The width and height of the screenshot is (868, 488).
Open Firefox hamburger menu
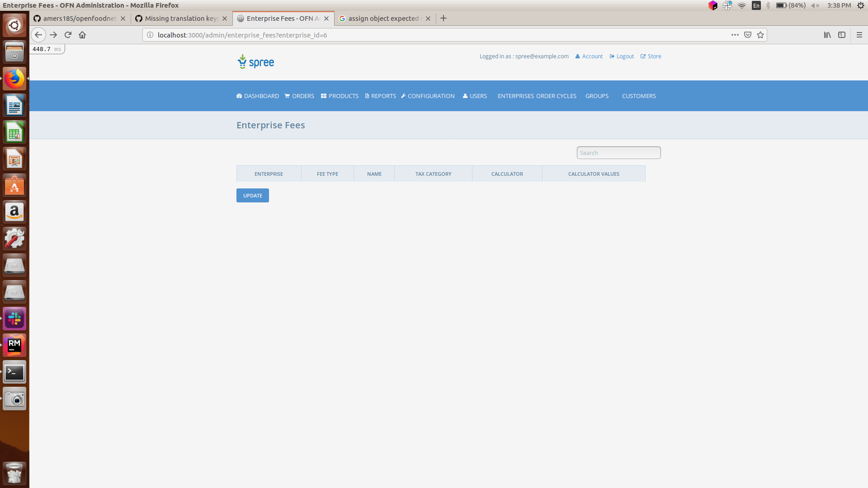coord(859,35)
